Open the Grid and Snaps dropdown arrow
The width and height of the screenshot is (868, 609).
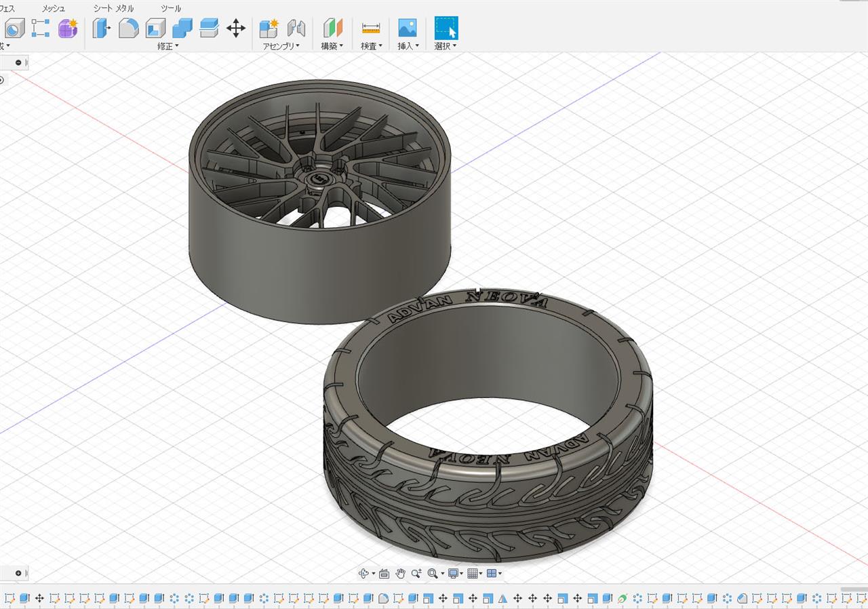(481, 574)
